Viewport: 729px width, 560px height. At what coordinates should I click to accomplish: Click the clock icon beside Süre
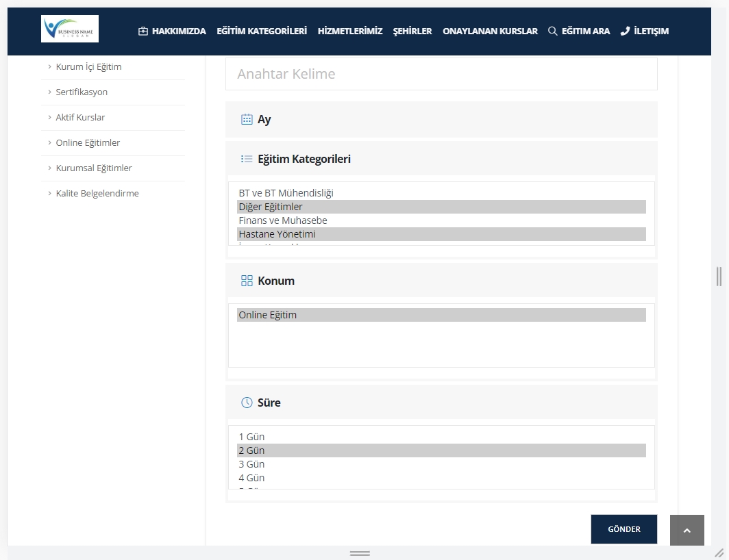click(x=247, y=403)
